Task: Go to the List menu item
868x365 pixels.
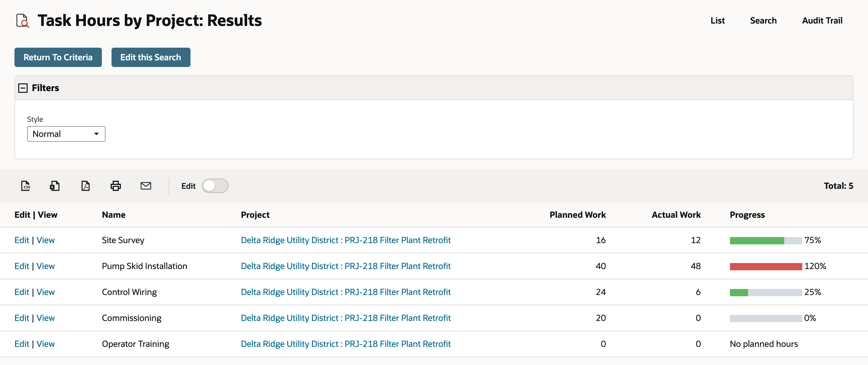Action: (x=717, y=21)
